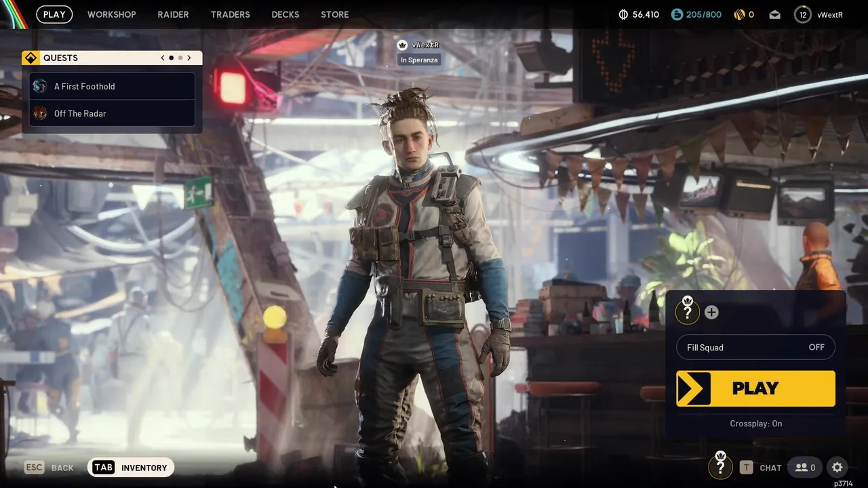
Task: Toggle Fill Squad OFF switch
Action: point(755,347)
